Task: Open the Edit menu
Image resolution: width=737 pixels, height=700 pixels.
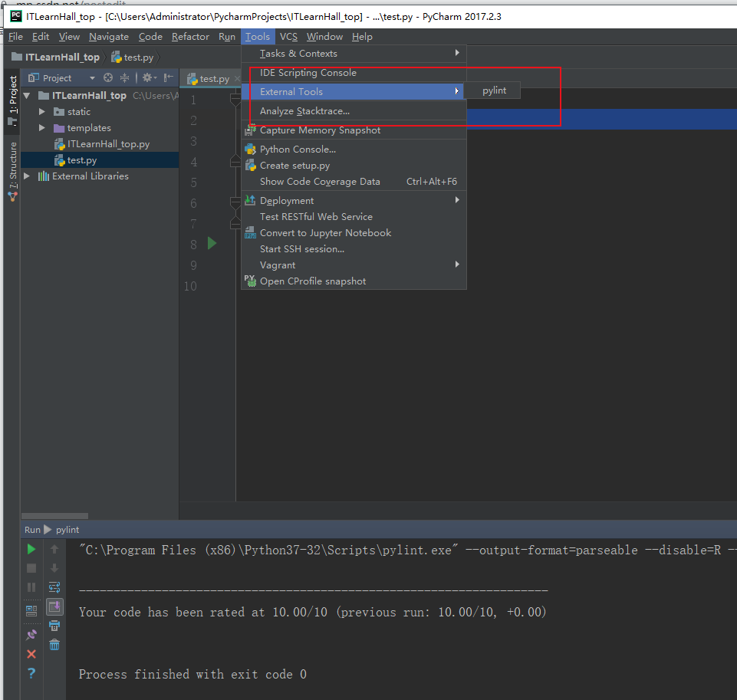Action: coord(41,37)
